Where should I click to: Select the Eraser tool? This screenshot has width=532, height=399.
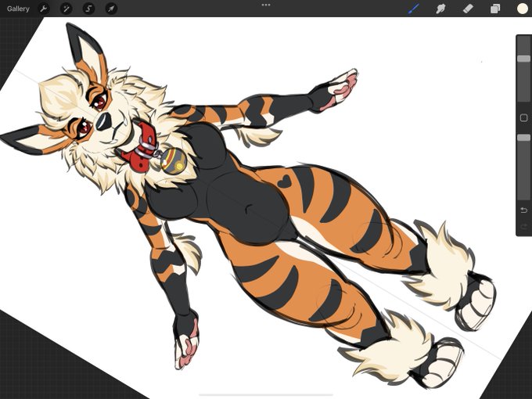[x=468, y=9]
